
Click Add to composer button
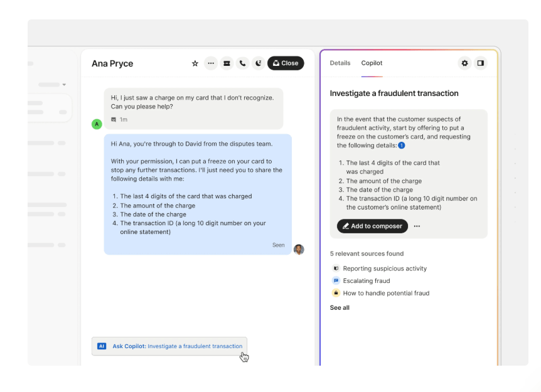click(x=372, y=226)
